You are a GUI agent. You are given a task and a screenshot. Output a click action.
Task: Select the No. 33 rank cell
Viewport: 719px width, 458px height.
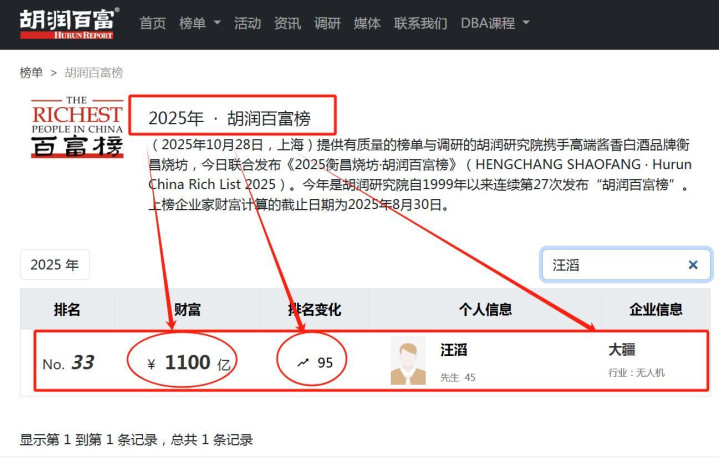click(x=68, y=363)
